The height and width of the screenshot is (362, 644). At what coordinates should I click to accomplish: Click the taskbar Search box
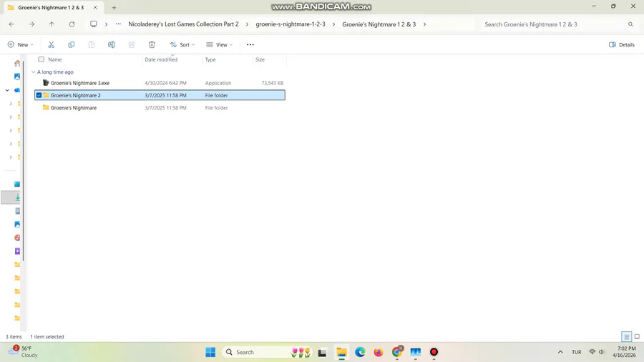[x=266, y=352]
